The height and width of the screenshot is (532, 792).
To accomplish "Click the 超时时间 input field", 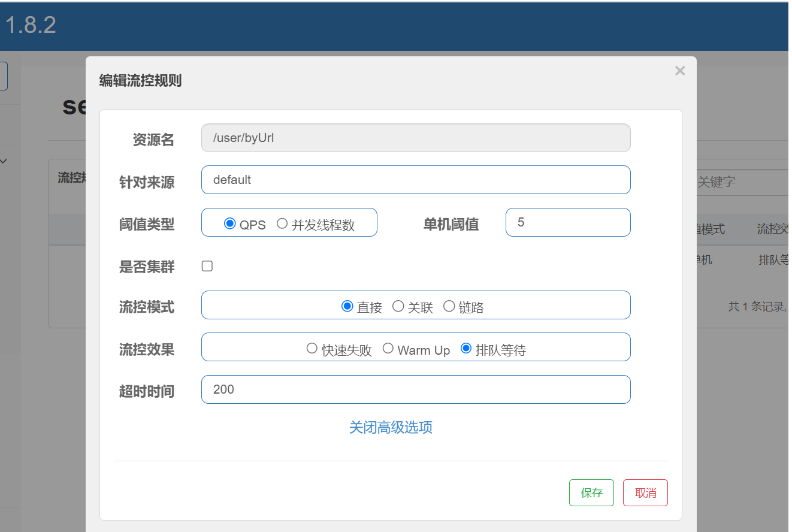I will (416, 389).
